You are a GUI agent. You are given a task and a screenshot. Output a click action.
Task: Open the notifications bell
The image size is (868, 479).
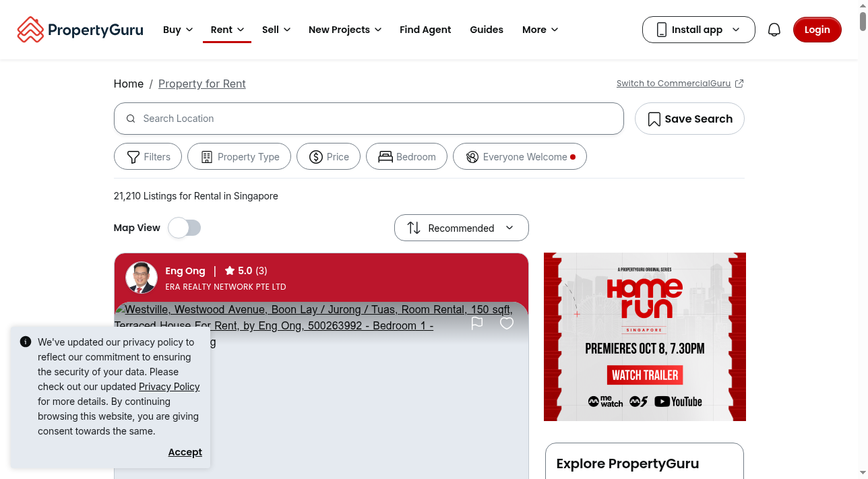774,30
